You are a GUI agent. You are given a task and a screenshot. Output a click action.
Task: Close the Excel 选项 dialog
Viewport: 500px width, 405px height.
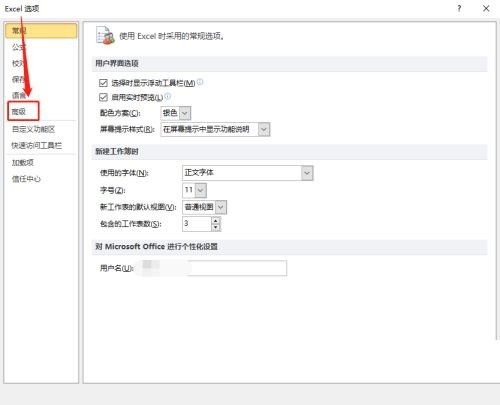coord(486,9)
